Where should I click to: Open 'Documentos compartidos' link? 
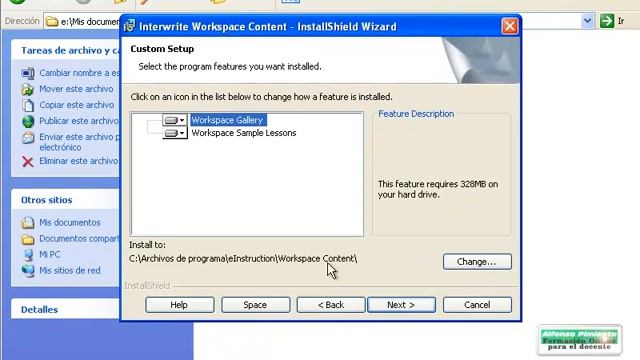tap(80, 238)
